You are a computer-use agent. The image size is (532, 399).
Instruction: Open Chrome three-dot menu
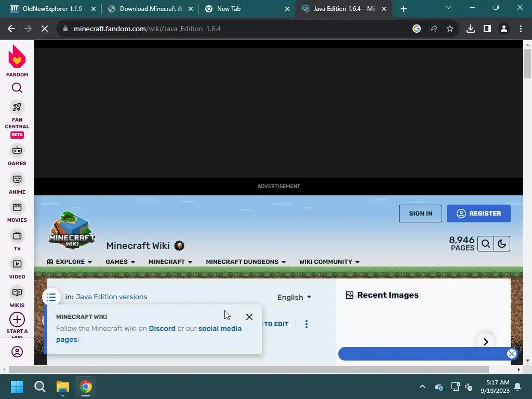click(521, 29)
